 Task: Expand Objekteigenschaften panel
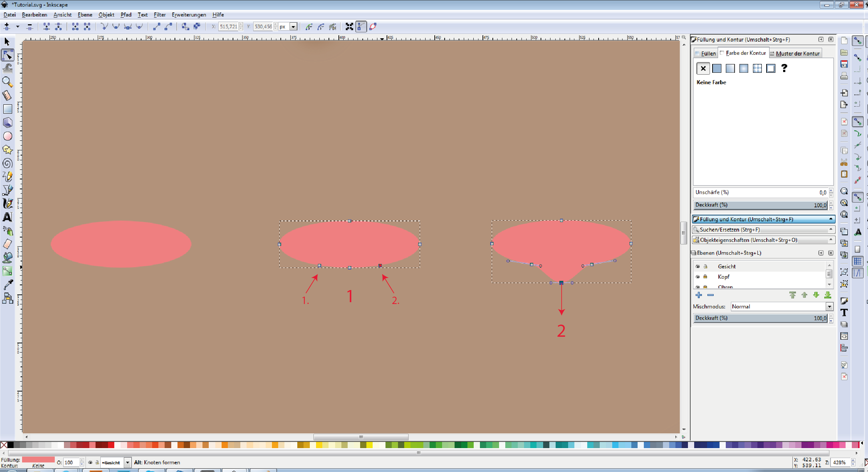coord(763,240)
